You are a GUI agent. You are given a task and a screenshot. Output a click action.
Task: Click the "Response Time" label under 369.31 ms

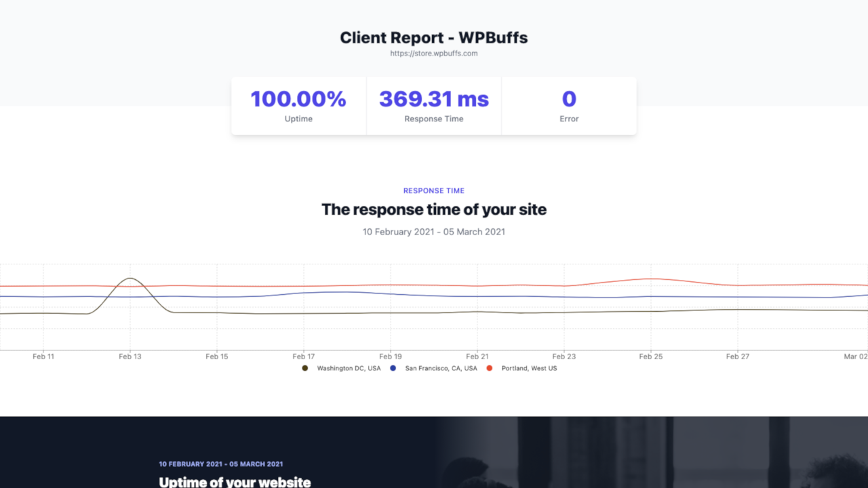point(434,119)
